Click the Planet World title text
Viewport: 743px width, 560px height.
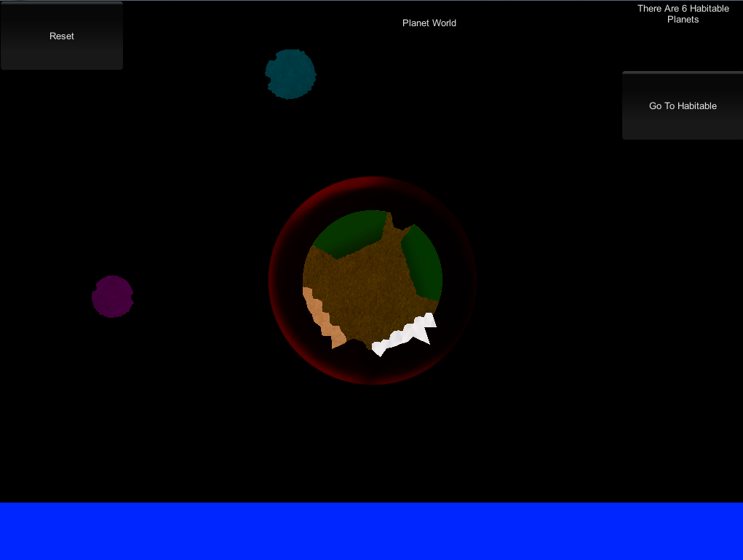pos(429,23)
